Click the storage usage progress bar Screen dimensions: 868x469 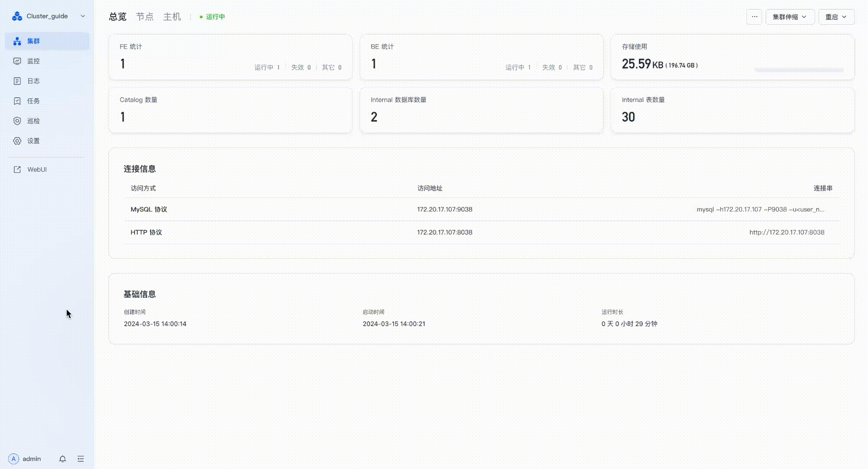799,69
